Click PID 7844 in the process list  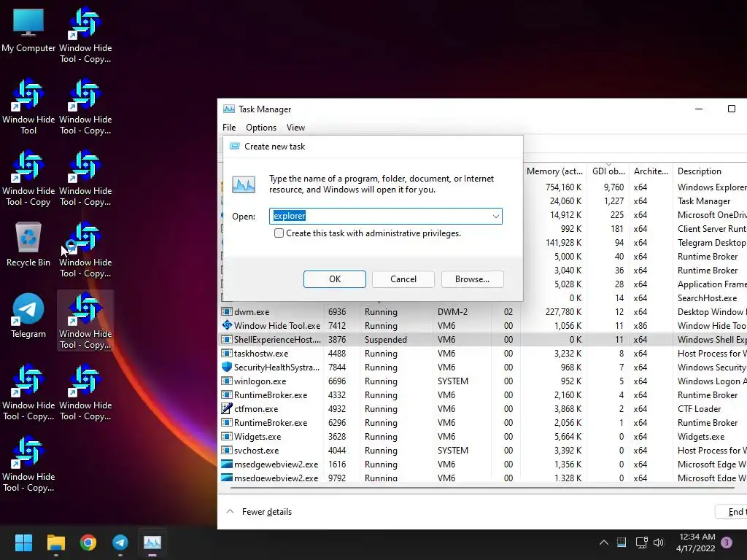(x=337, y=367)
